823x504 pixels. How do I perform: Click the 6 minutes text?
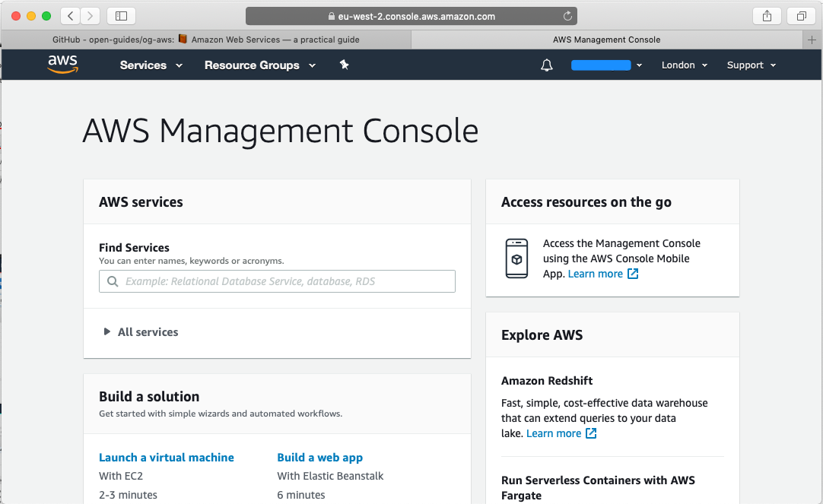300,495
